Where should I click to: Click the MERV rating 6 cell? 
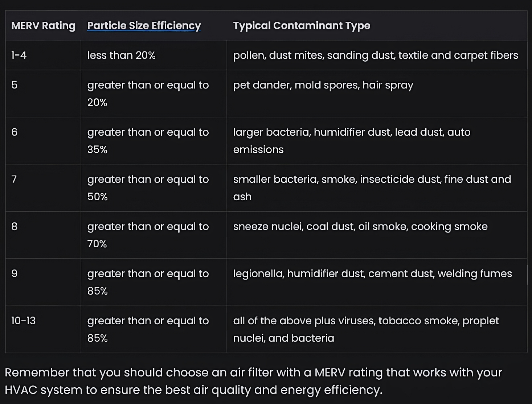pyautogui.click(x=15, y=132)
